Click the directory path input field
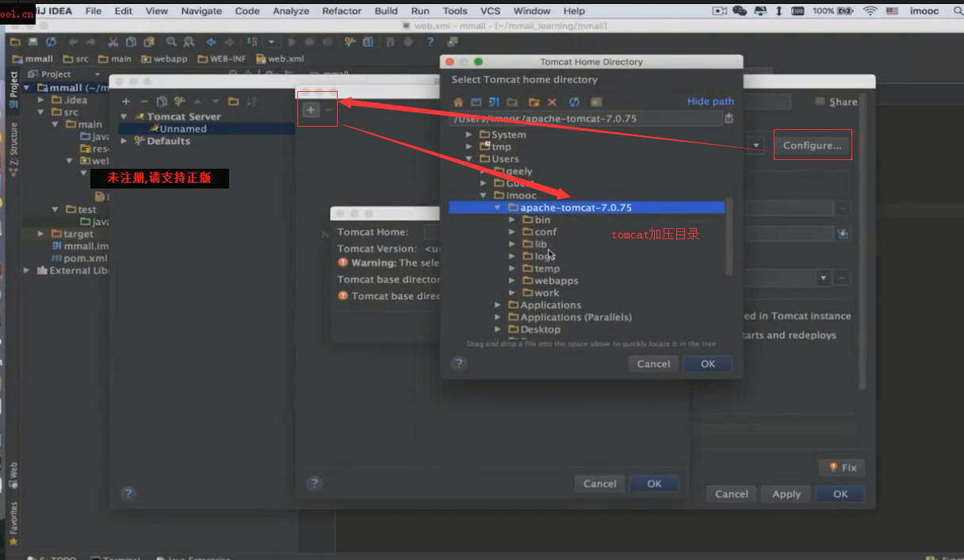This screenshot has width=964, height=560. 585,119
